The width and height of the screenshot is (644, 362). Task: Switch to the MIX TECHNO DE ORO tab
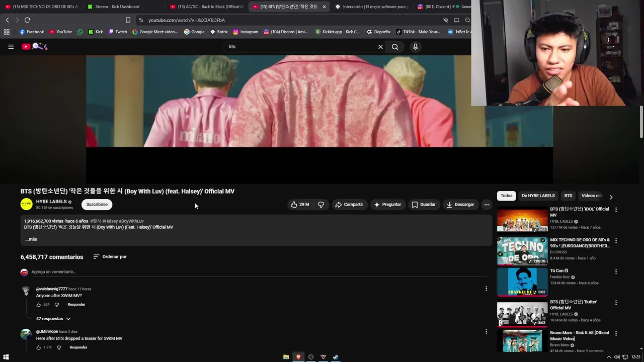point(41,7)
